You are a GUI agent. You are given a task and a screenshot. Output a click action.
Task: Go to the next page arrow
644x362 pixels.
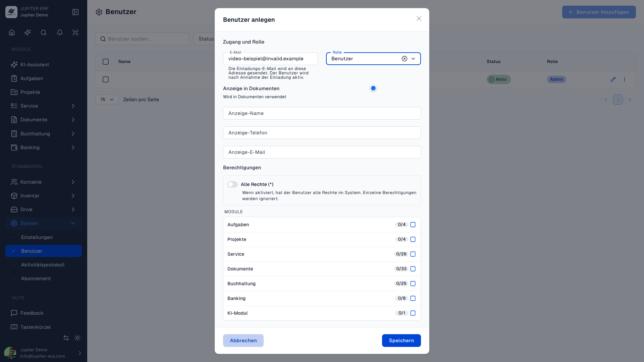[x=630, y=100]
